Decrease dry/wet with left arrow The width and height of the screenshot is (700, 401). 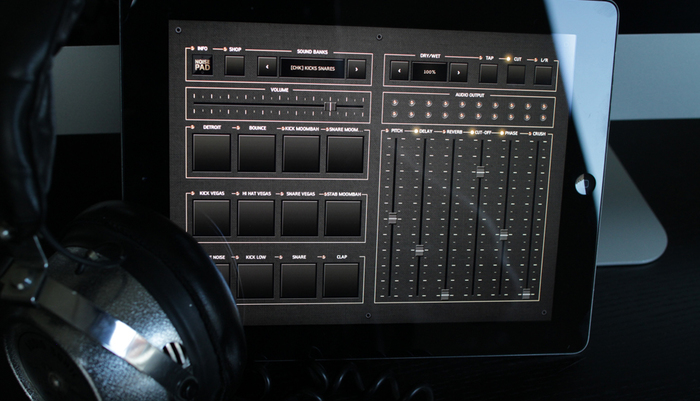399,71
